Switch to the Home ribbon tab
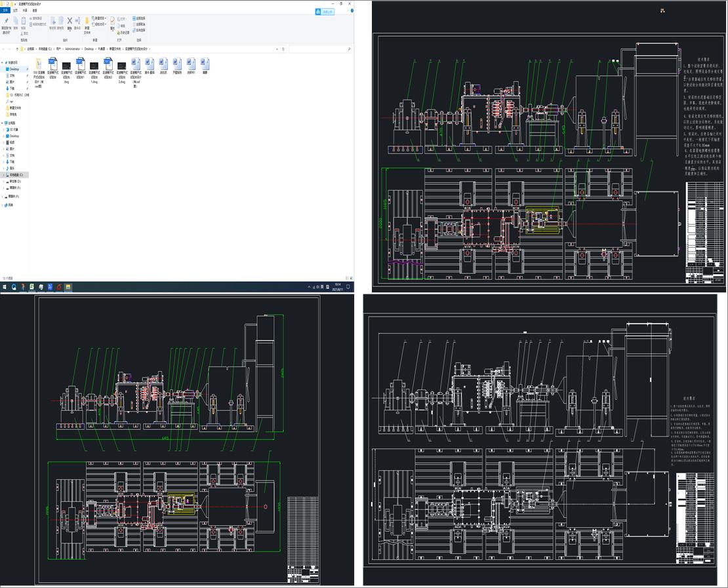728x588 pixels. coord(15,10)
